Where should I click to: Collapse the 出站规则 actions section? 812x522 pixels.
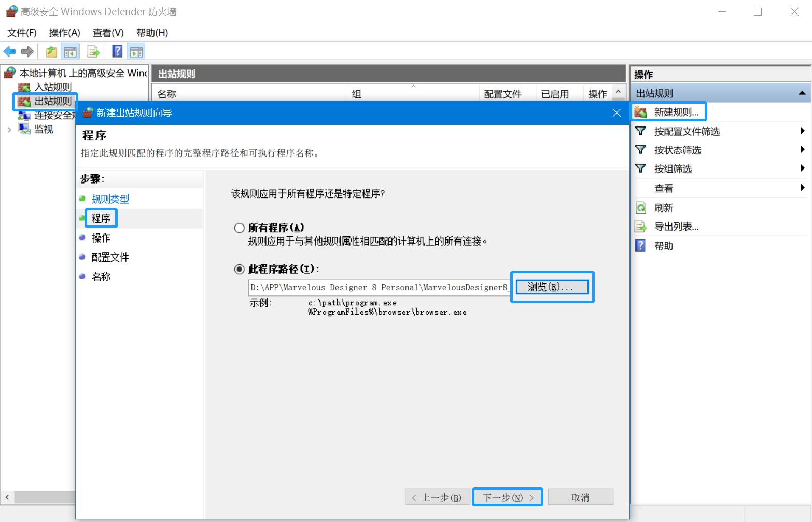tap(802, 93)
